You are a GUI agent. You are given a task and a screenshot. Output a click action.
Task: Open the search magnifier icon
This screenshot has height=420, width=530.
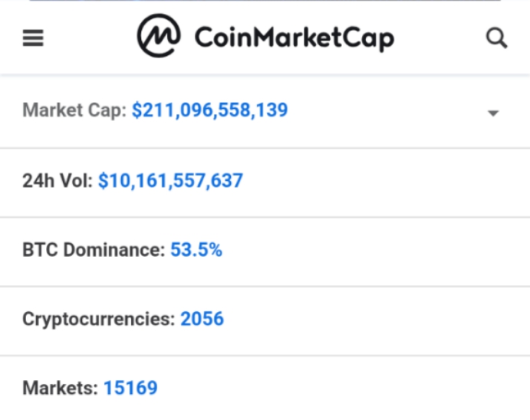tap(496, 38)
